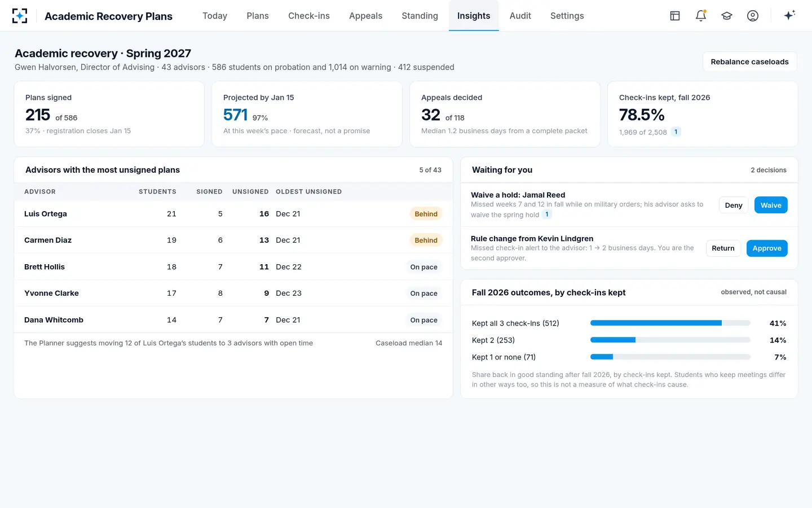Click the 2 decisions count label
The height and width of the screenshot is (508, 812).
(769, 170)
